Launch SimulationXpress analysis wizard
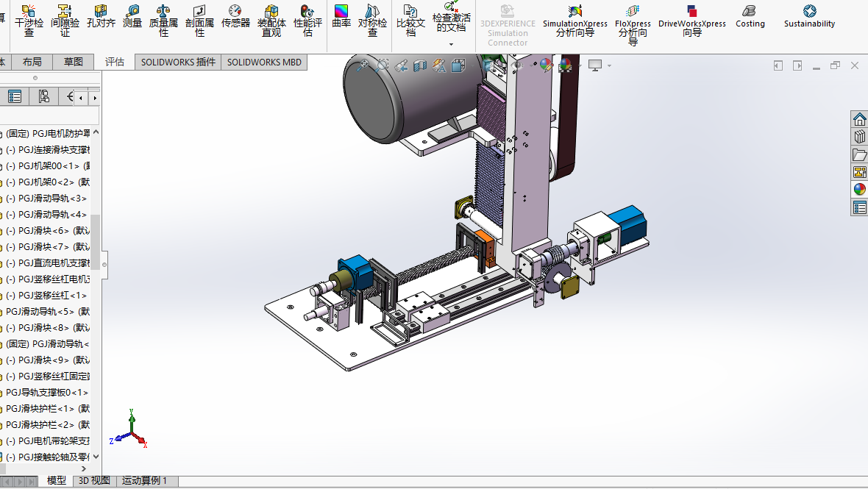This screenshot has height=489, width=868. (575, 20)
